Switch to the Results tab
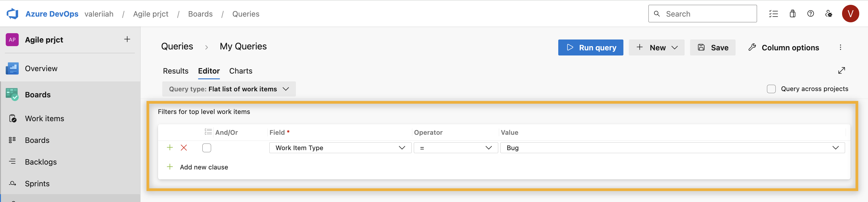Image resolution: width=868 pixels, height=202 pixels. [x=176, y=71]
